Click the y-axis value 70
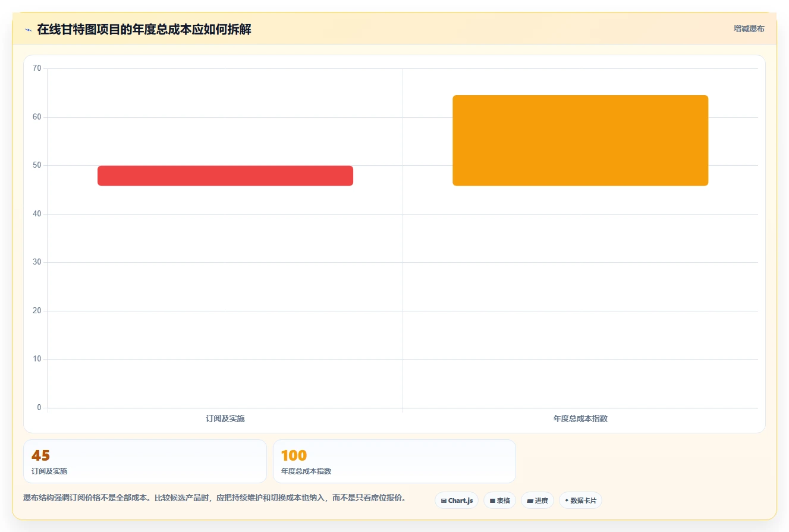 pyautogui.click(x=37, y=68)
